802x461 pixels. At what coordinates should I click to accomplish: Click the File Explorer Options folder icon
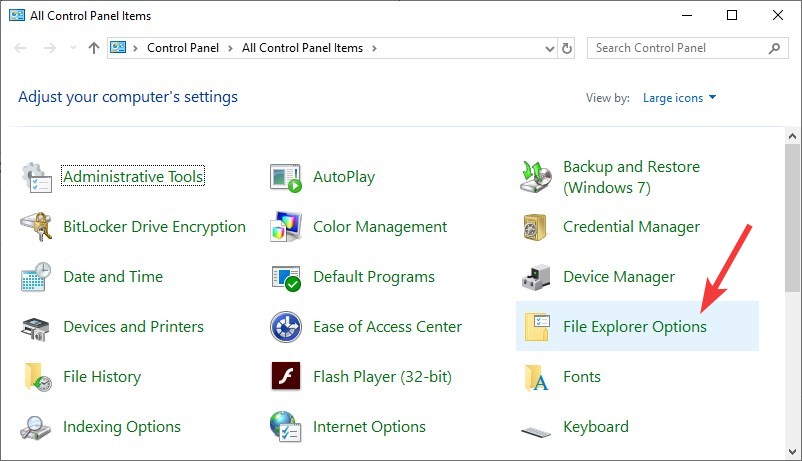pos(537,327)
